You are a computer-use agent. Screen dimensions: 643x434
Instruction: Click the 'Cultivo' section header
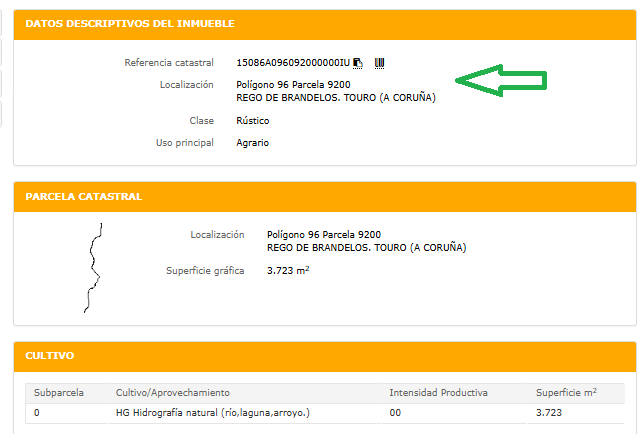coord(48,355)
